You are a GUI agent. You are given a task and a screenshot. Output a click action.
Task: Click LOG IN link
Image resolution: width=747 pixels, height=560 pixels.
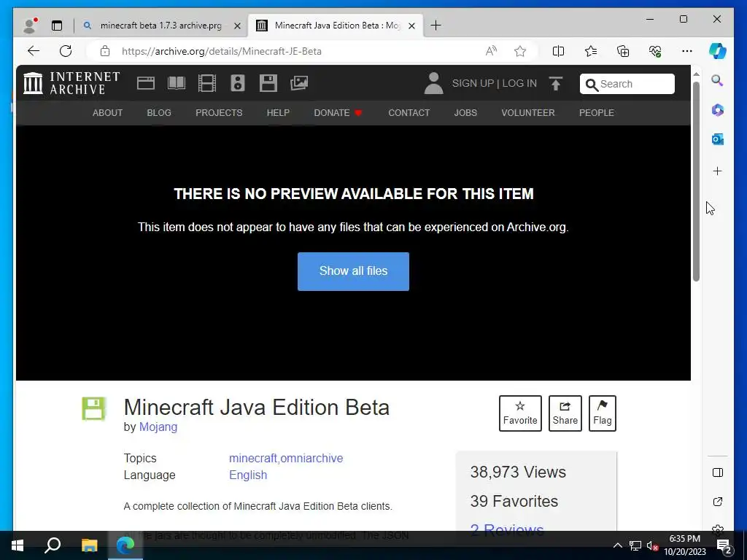click(519, 83)
